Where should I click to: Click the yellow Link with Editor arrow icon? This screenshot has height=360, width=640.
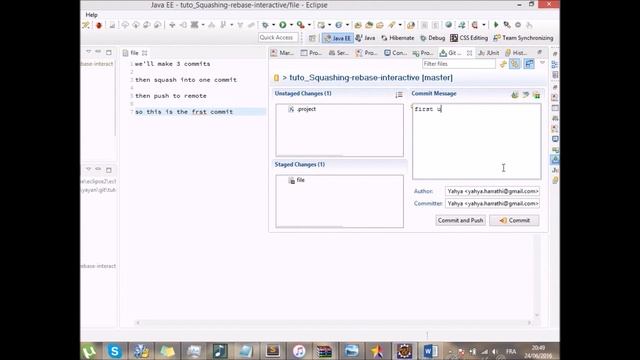(503, 64)
